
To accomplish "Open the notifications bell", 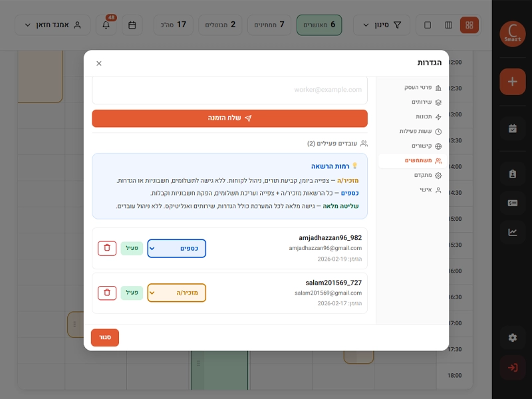I will point(106,25).
